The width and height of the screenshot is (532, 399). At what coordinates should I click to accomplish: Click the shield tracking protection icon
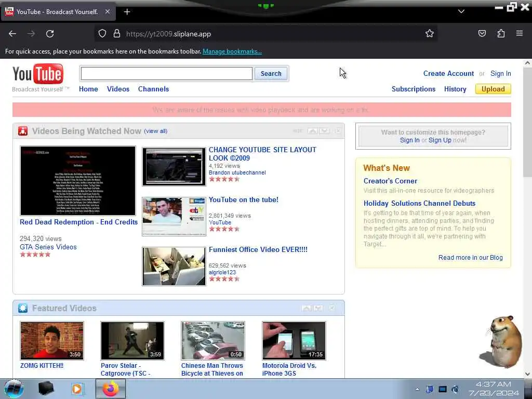102,34
